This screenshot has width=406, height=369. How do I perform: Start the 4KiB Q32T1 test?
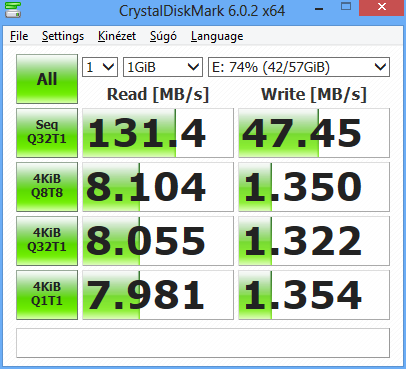tap(47, 241)
